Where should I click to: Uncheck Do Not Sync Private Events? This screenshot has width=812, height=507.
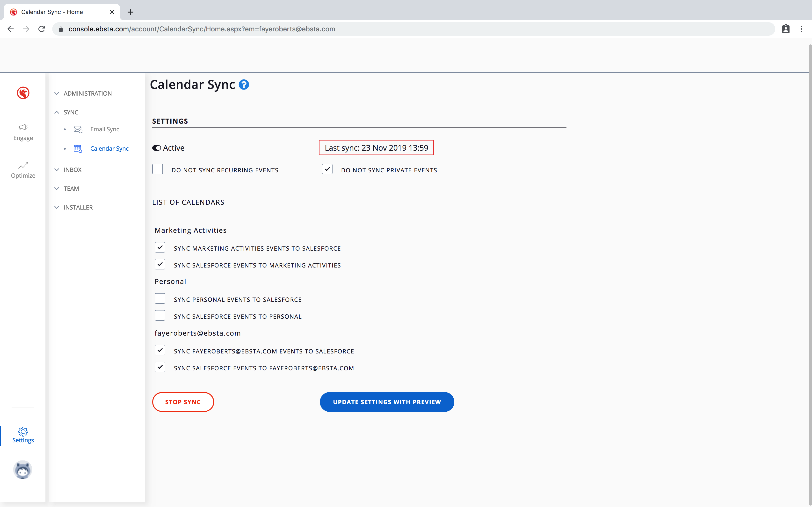[x=327, y=169]
